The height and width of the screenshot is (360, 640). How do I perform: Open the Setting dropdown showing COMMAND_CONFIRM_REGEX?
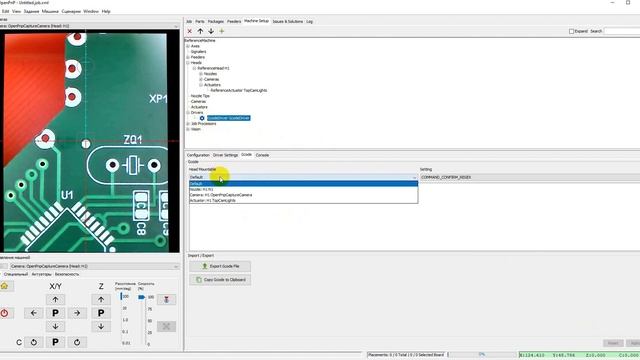pos(530,177)
